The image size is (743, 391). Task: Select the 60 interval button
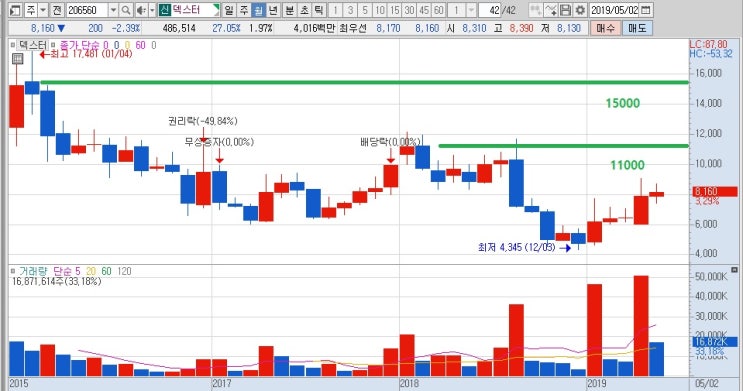coord(439,10)
